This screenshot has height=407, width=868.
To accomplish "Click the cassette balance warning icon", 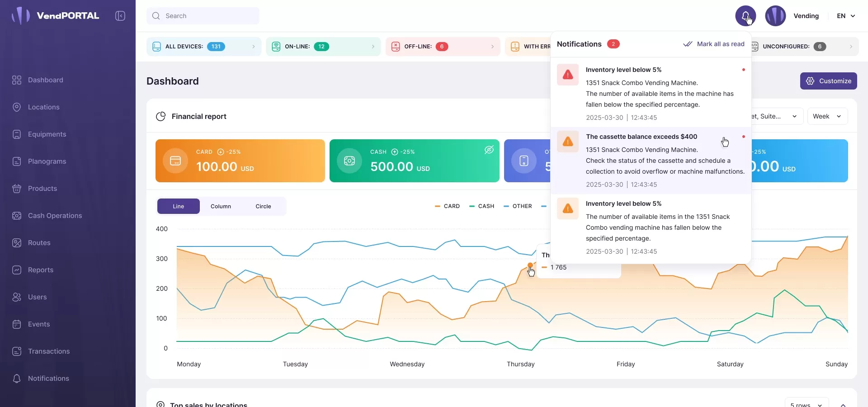I will click(x=568, y=142).
